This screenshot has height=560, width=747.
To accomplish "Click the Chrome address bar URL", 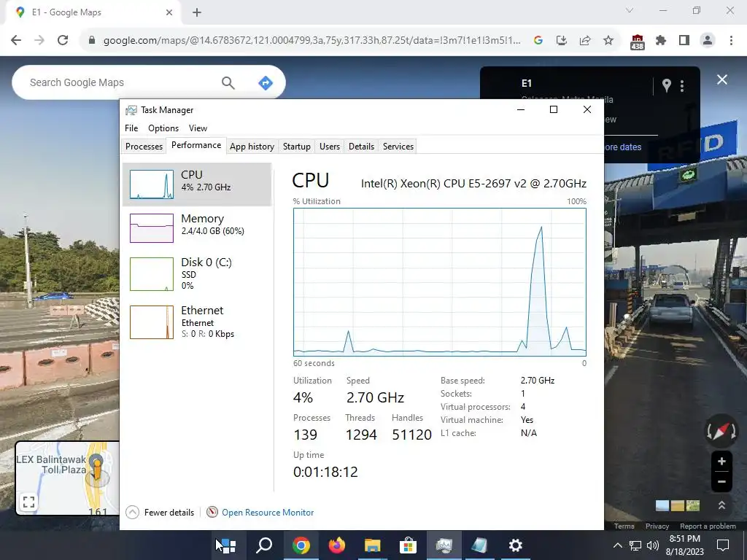I will (x=312, y=41).
